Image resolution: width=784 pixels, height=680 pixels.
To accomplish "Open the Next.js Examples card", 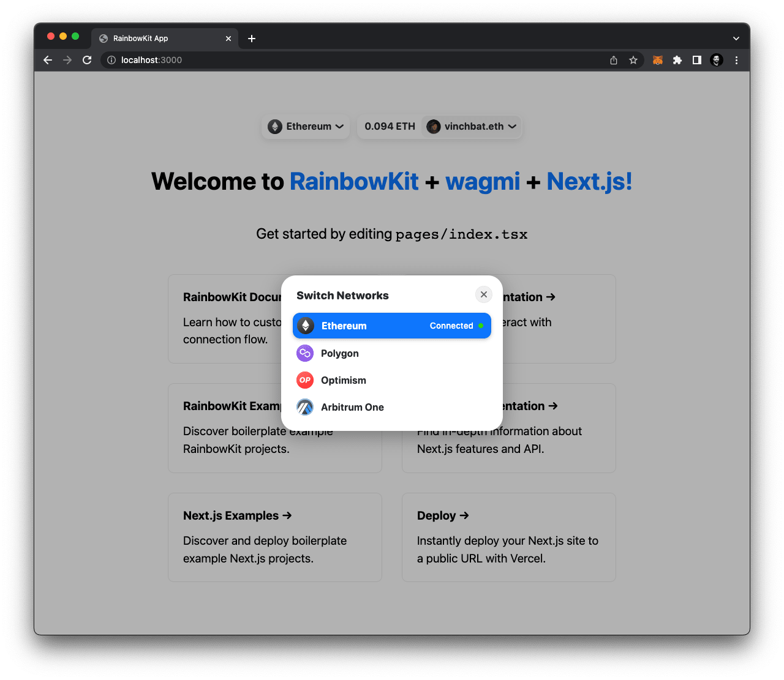I will (x=275, y=537).
